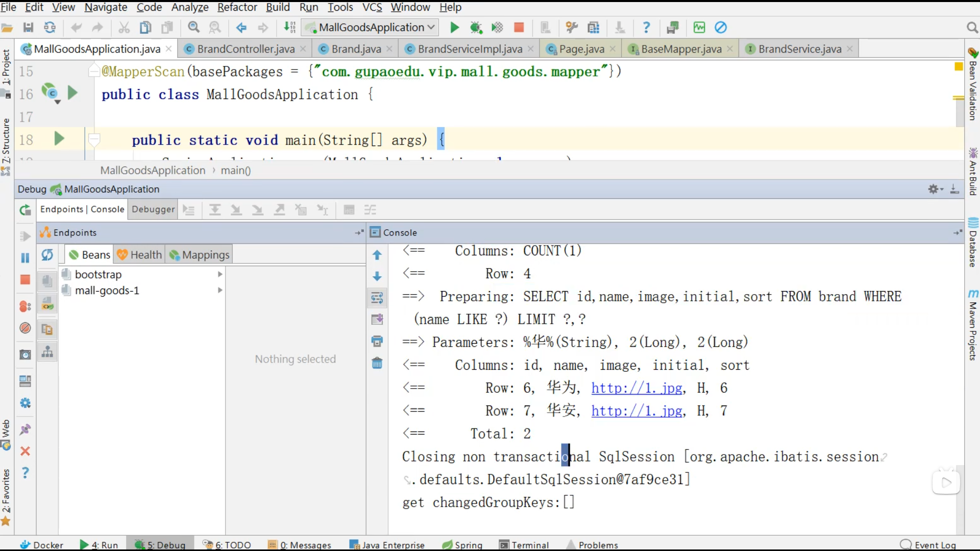Switch to BrandServiceImpl.java tab
This screenshot has height=551, width=980.
470,49
